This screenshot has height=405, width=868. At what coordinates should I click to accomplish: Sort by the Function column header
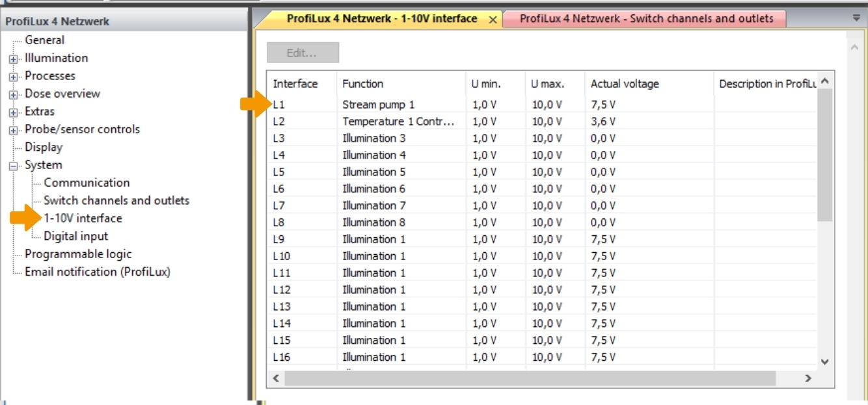pos(401,84)
